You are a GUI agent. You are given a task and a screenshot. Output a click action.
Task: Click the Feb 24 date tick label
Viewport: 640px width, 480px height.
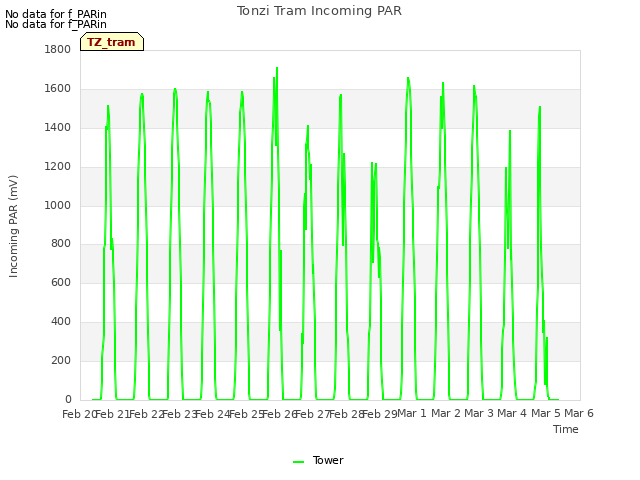click(213, 414)
